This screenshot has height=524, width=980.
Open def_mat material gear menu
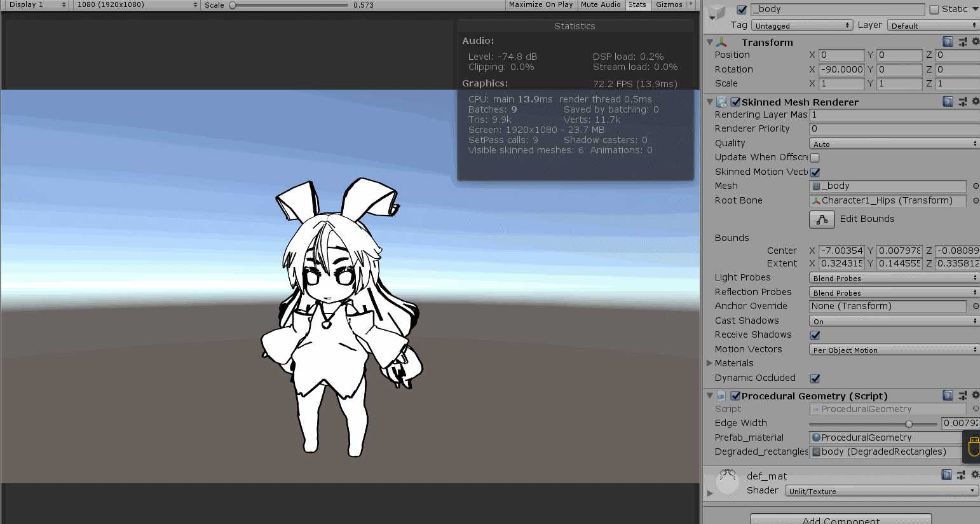point(975,475)
